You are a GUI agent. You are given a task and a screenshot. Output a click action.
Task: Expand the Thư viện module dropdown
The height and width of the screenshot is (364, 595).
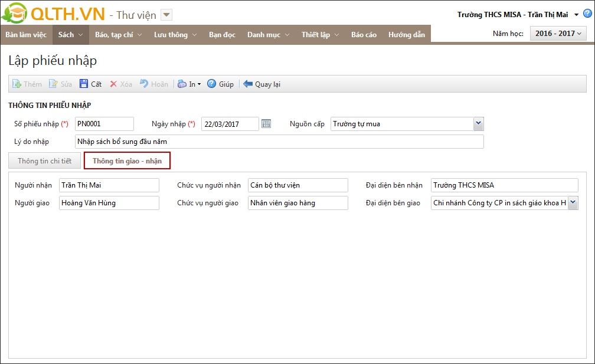[x=166, y=15]
